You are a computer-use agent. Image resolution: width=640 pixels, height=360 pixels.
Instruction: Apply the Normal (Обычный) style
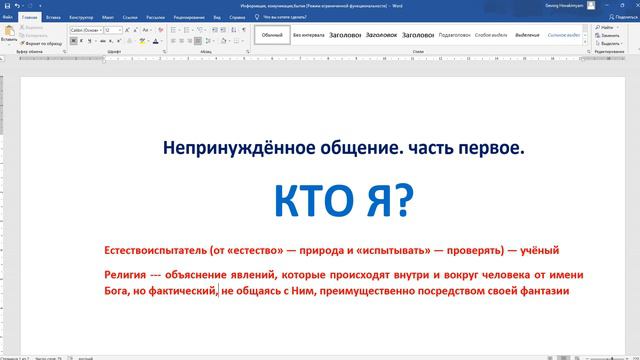coord(272,35)
